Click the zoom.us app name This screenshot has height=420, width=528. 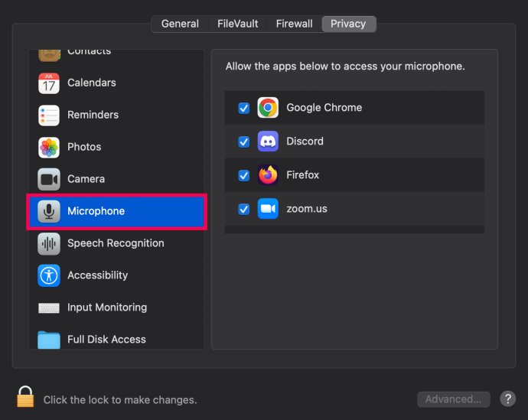click(306, 209)
